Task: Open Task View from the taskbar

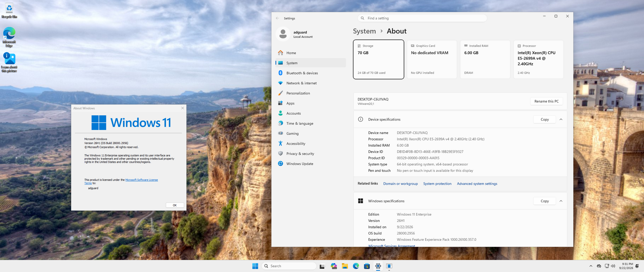Action: click(322, 266)
